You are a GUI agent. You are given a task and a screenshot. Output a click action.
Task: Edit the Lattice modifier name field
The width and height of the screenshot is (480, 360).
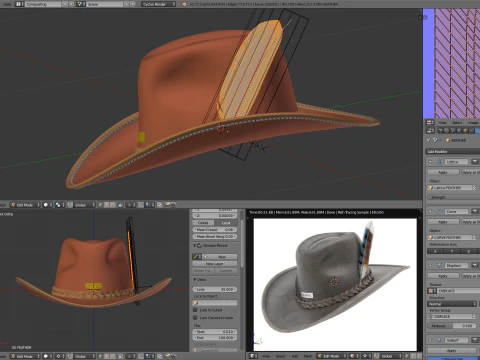coord(456,162)
